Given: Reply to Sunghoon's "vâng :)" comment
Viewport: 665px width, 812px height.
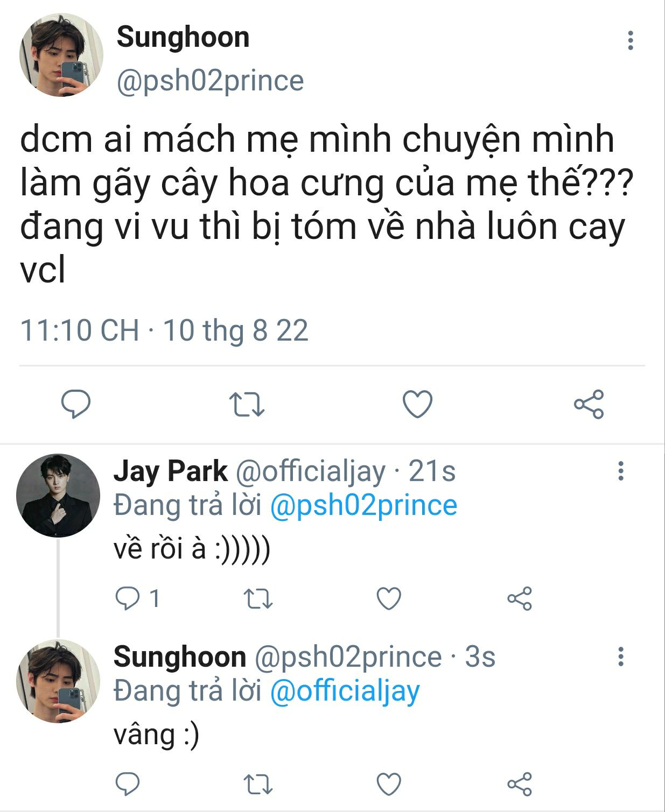Looking at the screenshot, I should (x=128, y=784).
